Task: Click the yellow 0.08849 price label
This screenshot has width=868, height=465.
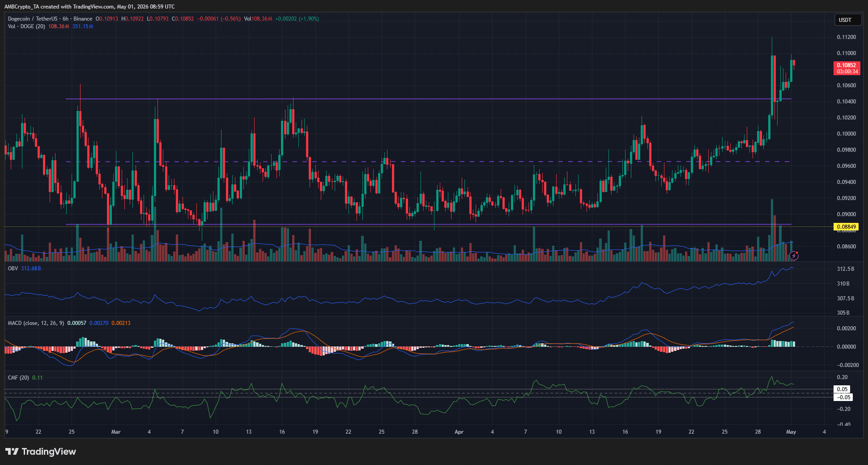Action: [847, 227]
